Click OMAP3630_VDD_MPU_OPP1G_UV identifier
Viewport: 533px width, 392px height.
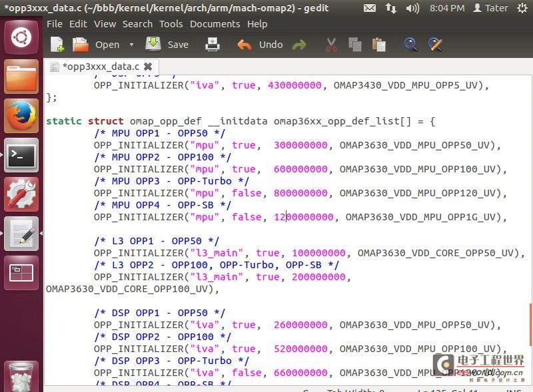coord(421,217)
